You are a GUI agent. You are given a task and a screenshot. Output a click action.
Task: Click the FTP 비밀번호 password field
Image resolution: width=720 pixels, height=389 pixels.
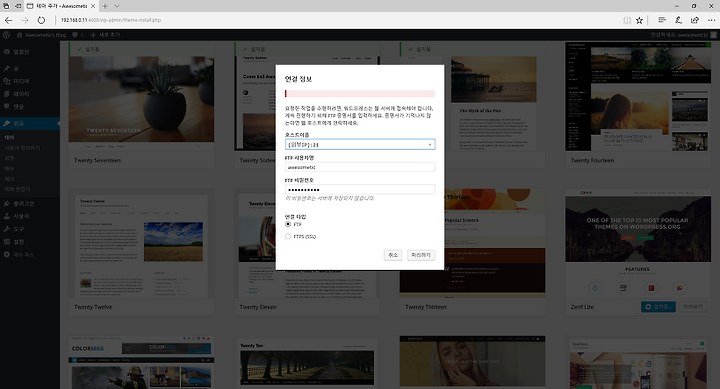360,189
